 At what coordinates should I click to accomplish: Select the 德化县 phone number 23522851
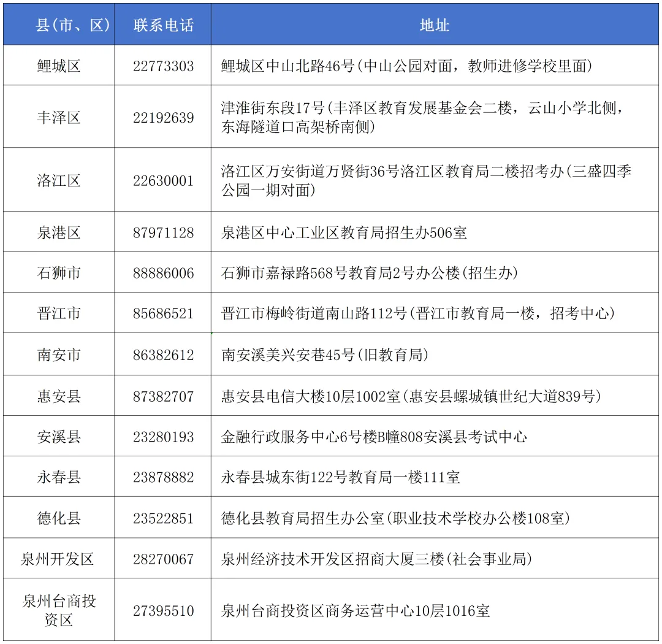pos(162,517)
